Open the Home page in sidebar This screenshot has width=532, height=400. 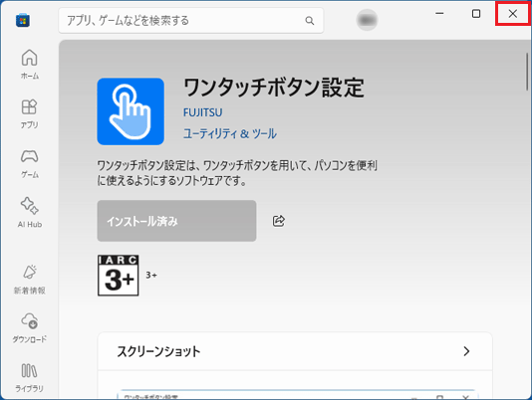(x=30, y=65)
